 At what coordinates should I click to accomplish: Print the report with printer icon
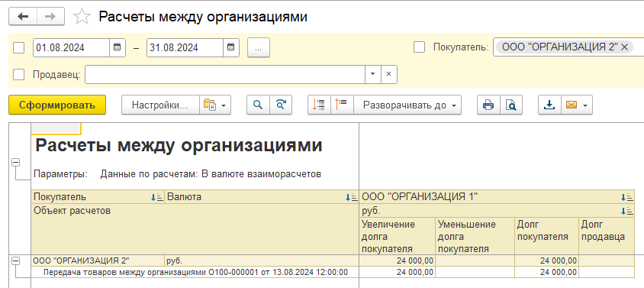point(488,105)
